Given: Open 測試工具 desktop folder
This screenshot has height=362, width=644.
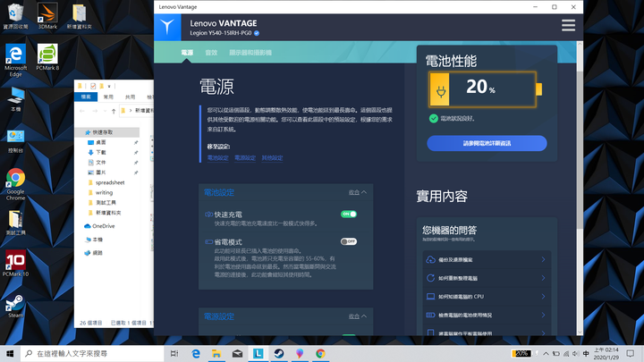Looking at the screenshot, I should [x=15, y=223].
